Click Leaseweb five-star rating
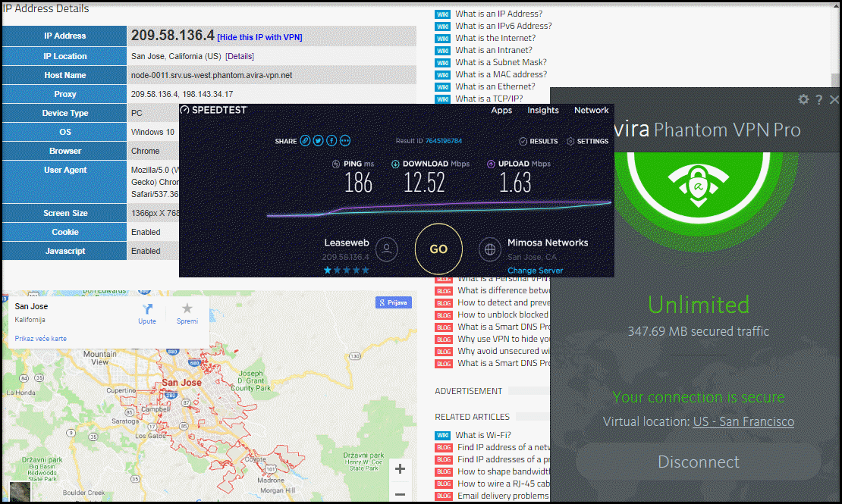842x504 pixels. [x=347, y=270]
